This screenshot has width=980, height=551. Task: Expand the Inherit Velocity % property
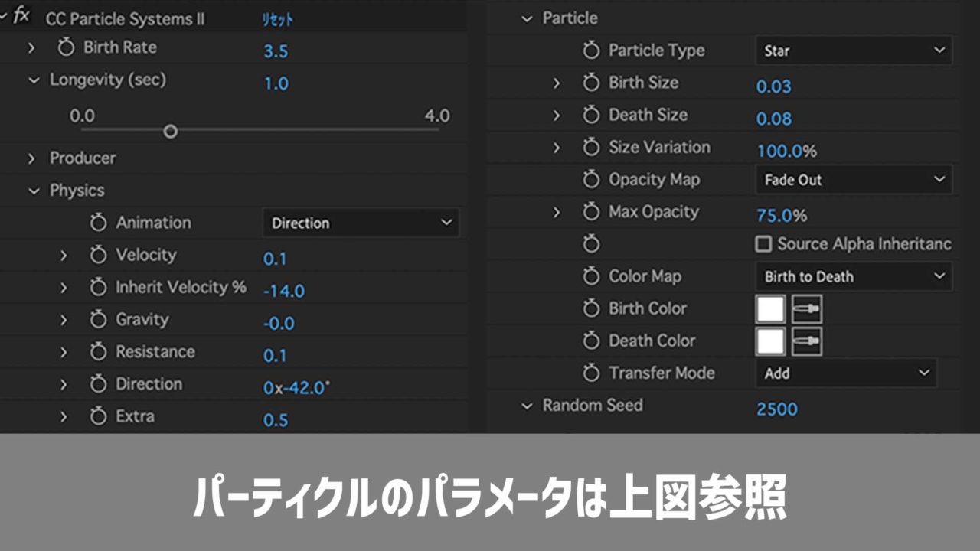64,288
